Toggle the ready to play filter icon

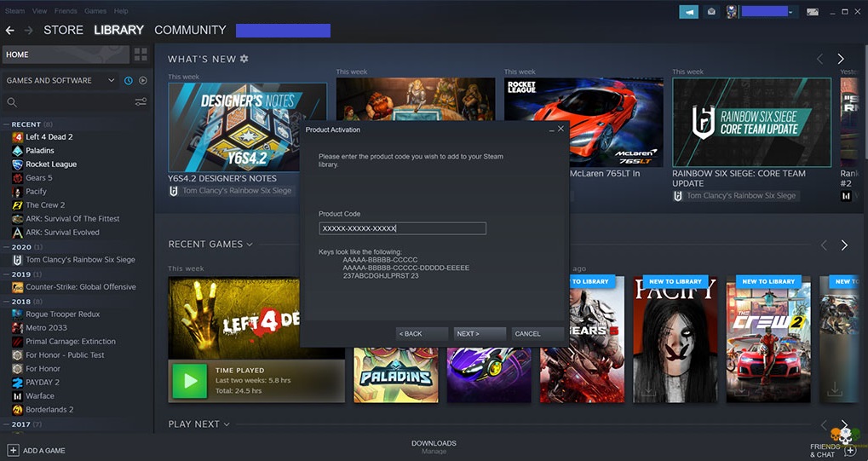click(x=143, y=81)
